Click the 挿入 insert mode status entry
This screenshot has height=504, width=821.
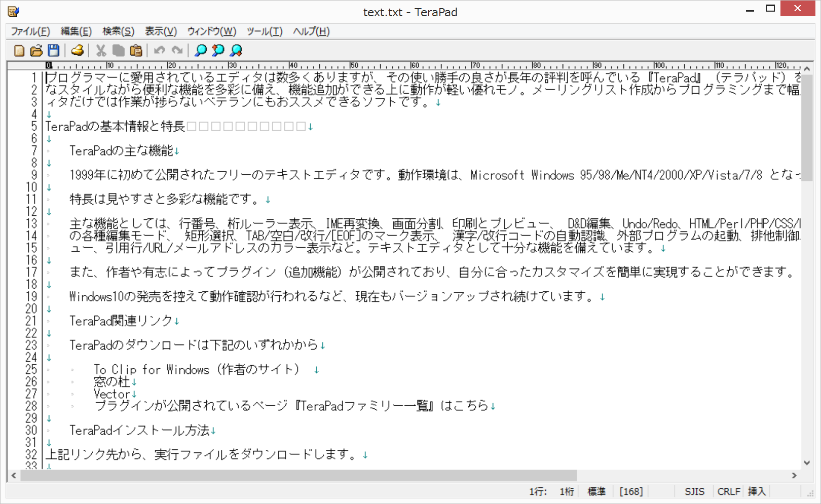pyautogui.click(x=756, y=491)
